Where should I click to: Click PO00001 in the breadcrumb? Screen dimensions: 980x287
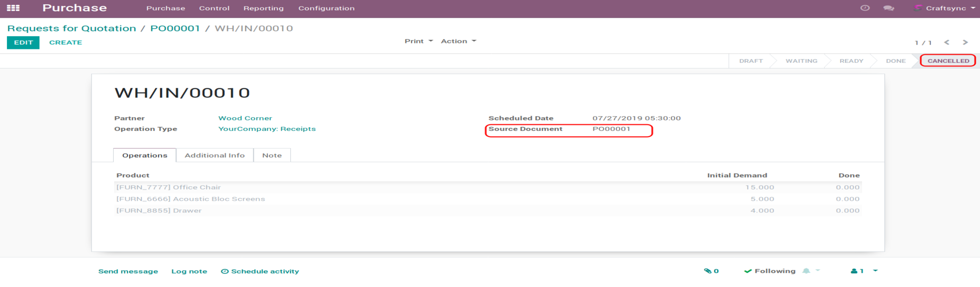175,28
